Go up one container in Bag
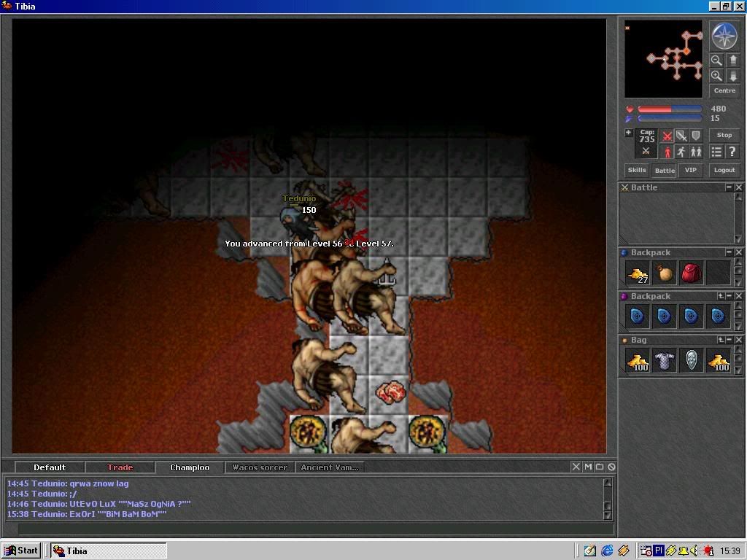Screen dimensions: 747x560 pos(721,340)
